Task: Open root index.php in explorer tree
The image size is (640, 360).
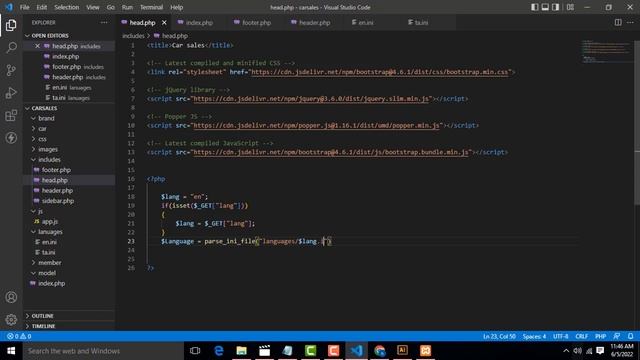Action: tap(51, 283)
